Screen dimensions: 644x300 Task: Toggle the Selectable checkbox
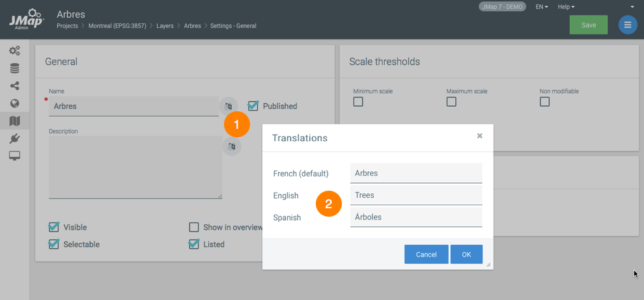pyautogui.click(x=54, y=244)
